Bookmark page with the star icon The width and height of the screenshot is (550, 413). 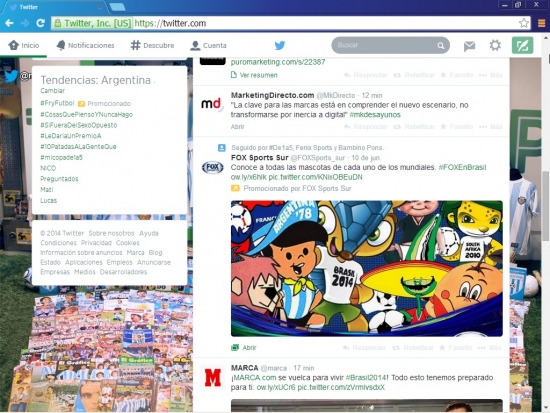[x=524, y=23]
